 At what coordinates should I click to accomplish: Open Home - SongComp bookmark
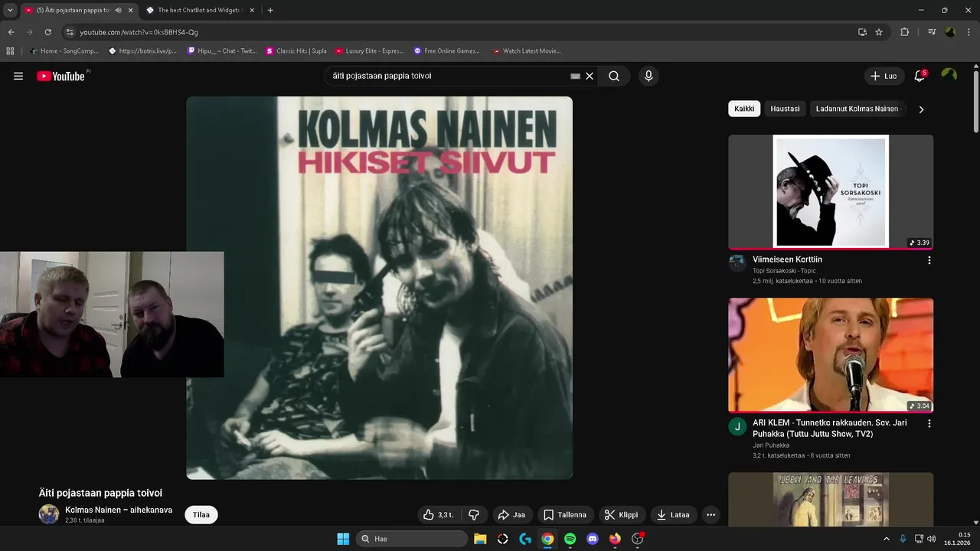[64, 51]
